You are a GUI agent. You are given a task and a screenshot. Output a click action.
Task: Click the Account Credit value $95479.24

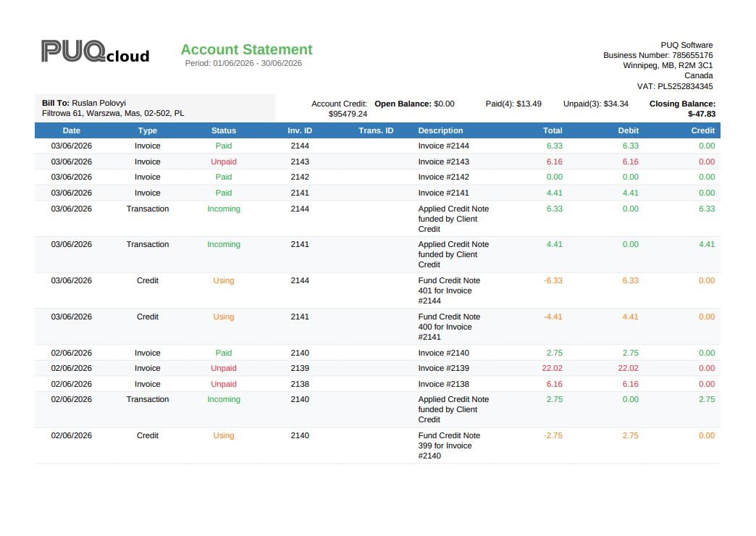(348, 114)
